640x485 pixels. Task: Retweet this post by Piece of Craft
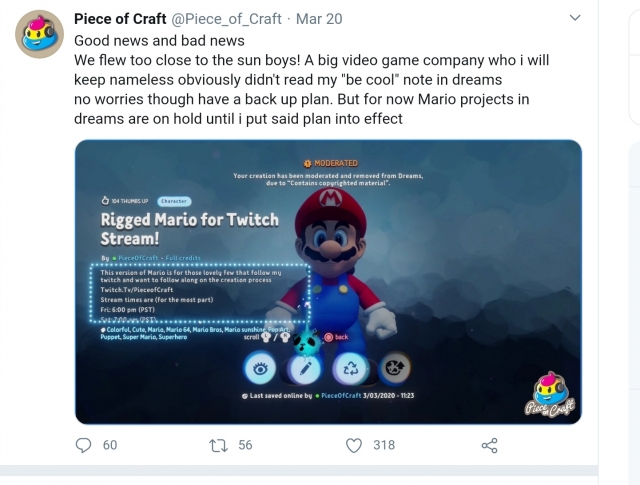click(217, 445)
